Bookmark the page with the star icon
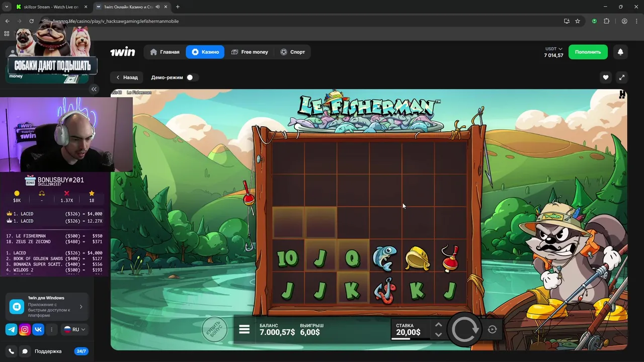This screenshot has height=362, width=644. click(x=578, y=21)
